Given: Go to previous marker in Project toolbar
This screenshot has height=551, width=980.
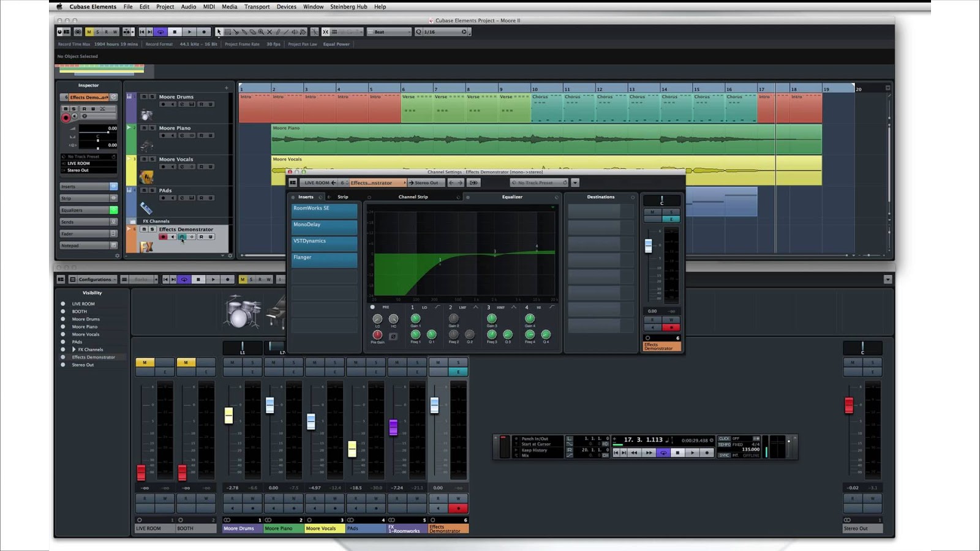Looking at the screenshot, I should click(142, 32).
